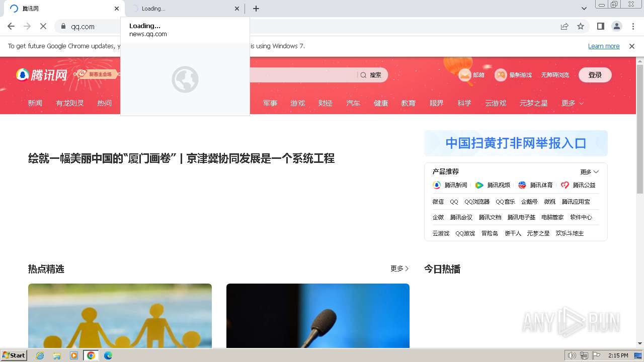Click the Learn more link
644x362 pixels.
(x=604, y=46)
